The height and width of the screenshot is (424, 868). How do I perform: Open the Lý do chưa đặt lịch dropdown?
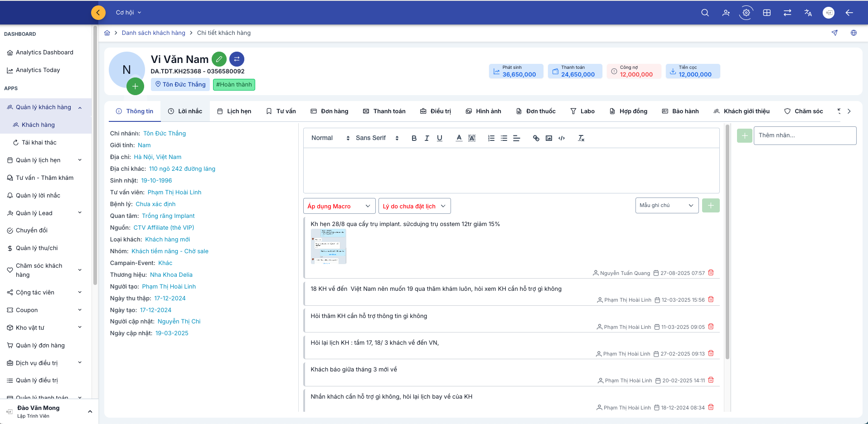(x=414, y=206)
